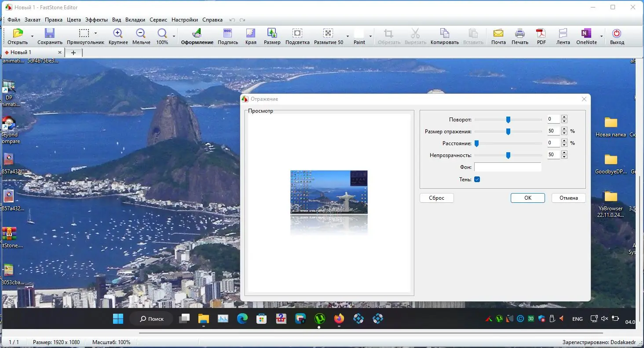The height and width of the screenshot is (348, 644).
Task: Open the dropdown arrow beside Размытие 50
Action: (348, 36)
